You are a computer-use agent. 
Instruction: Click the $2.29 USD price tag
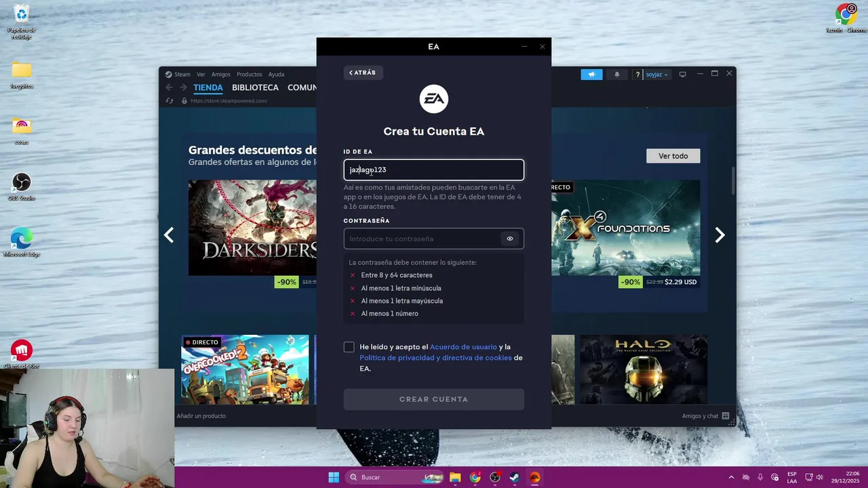[x=680, y=282]
